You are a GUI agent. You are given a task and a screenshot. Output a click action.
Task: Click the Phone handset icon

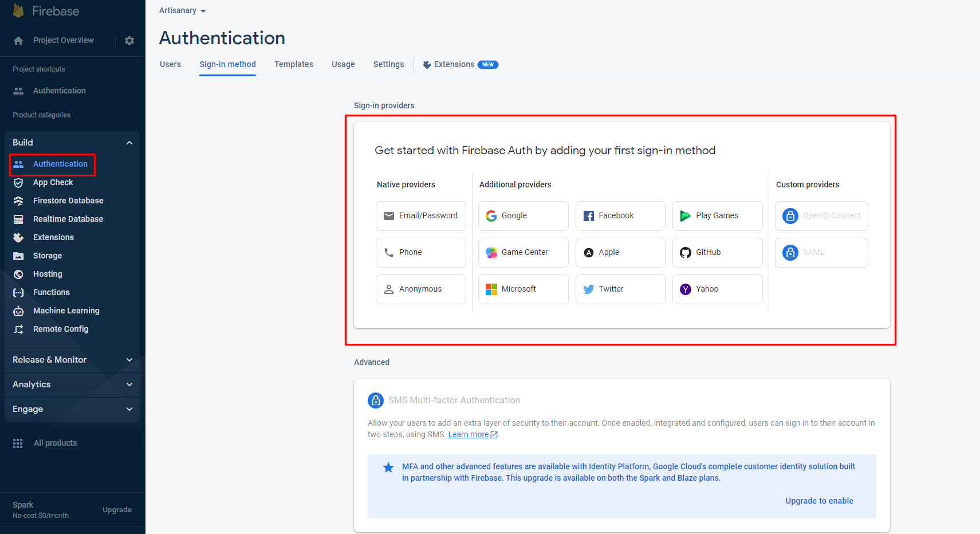(x=389, y=253)
